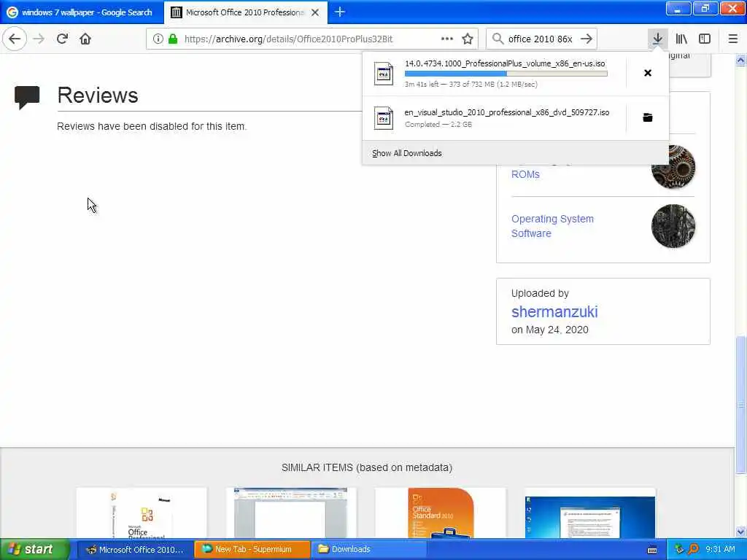Switch to New Tab - Supermium taskbar window
Screen dimensions: 747x560
tap(252, 550)
